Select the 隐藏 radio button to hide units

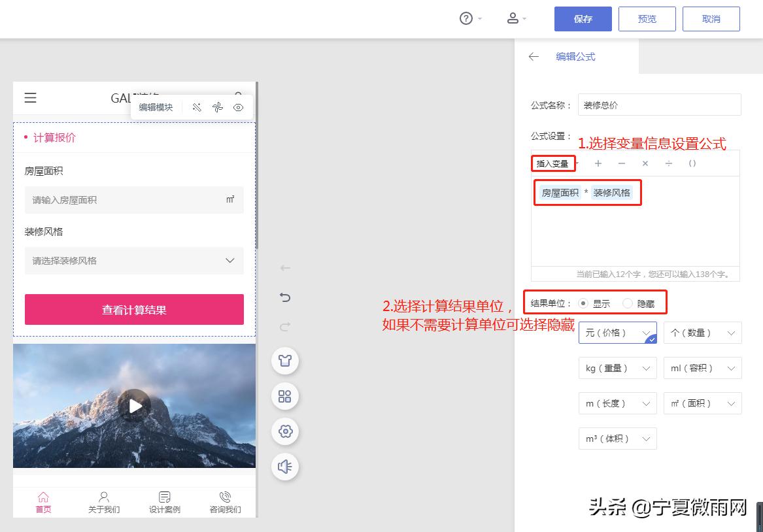(x=627, y=302)
